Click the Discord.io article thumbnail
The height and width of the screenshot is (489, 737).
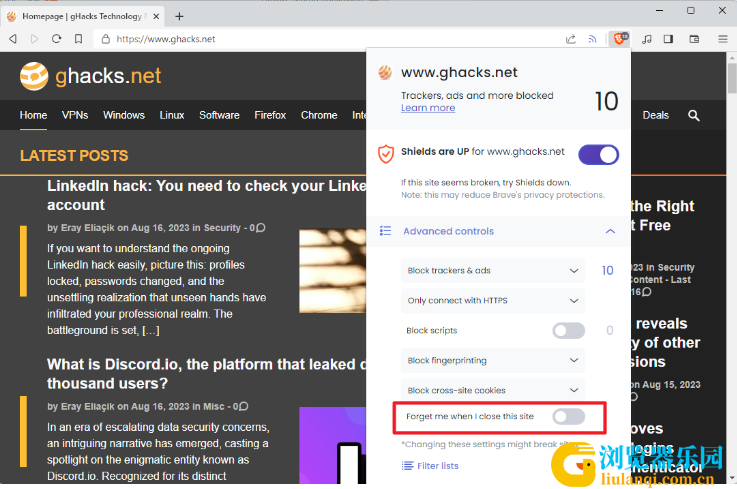[x=333, y=445]
